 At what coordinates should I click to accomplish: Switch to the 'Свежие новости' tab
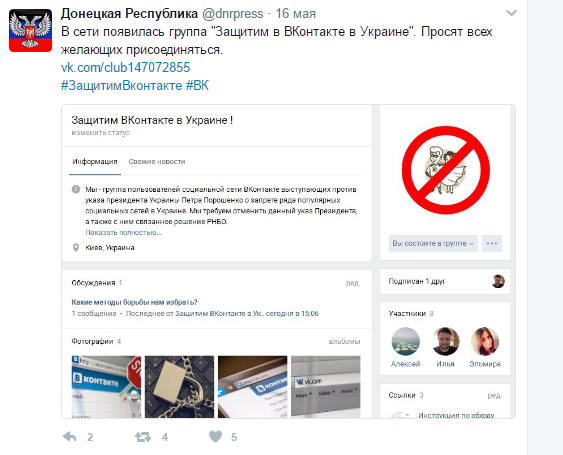[x=157, y=162]
